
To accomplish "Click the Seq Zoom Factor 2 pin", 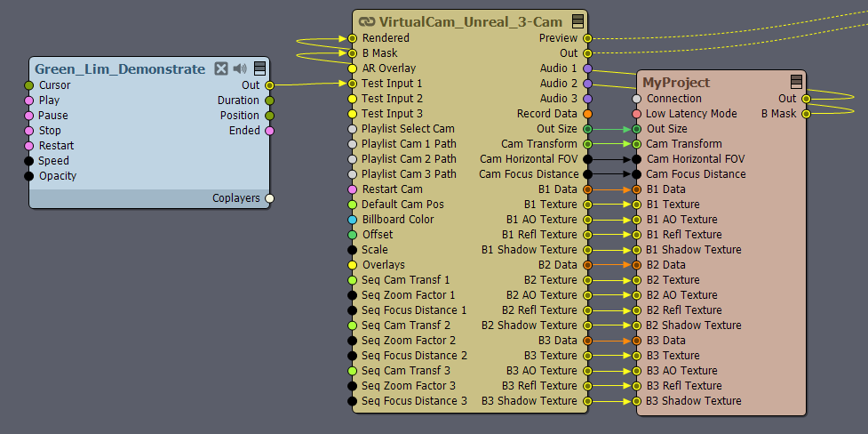I will tap(352, 341).
